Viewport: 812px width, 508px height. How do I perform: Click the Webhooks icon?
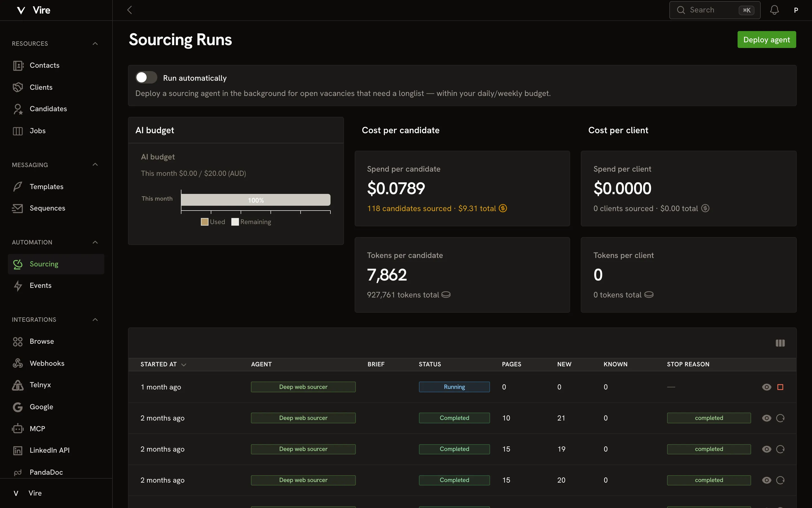click(x=18, y=363)
